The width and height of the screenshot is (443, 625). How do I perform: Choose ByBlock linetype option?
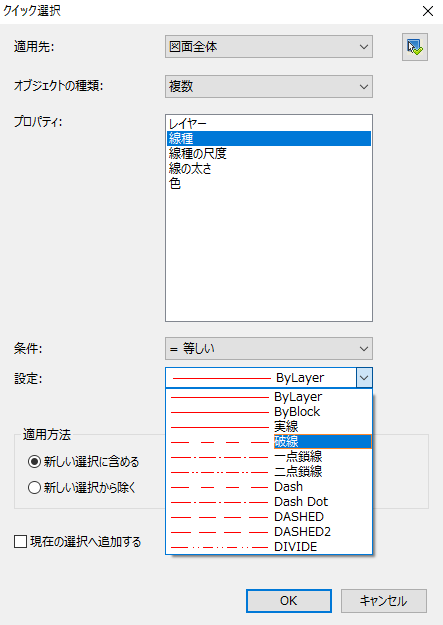269,412
